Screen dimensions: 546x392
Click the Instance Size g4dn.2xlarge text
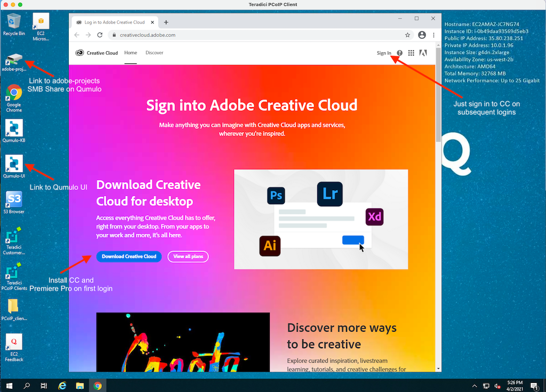[477, 53]
